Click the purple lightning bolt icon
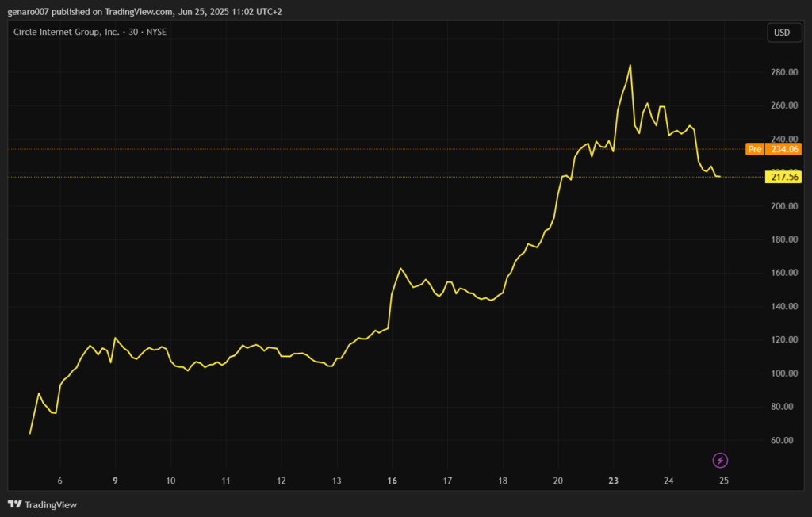 pos(720,460)
